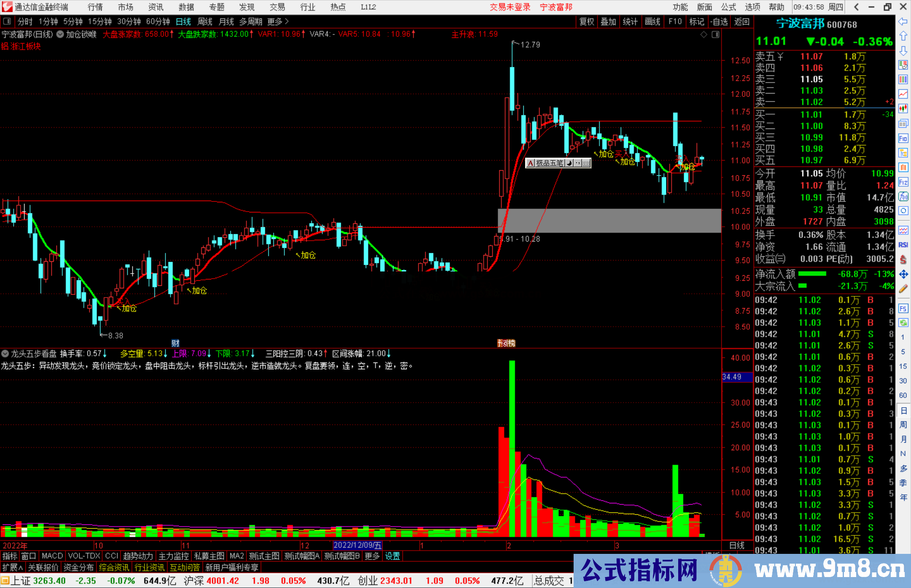Image resolution: width=911 pixels, height=588 pixels.
Task: Click the left arrow back icon in sidebar
Action: [x=903, y=21]
